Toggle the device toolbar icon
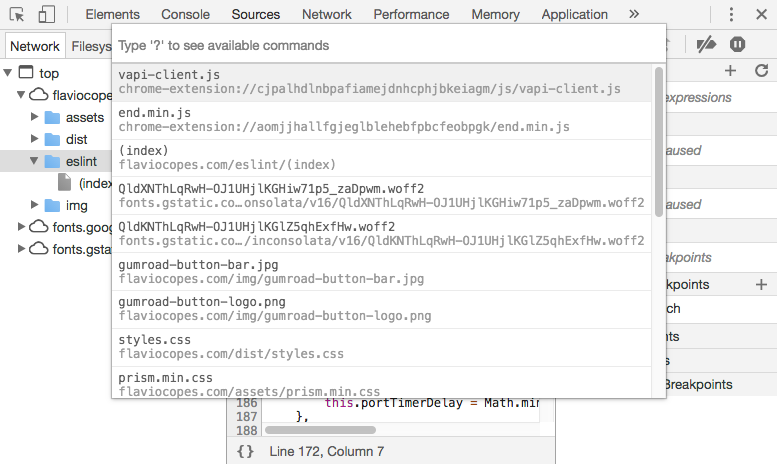The image size is (777, 464). 46,14
